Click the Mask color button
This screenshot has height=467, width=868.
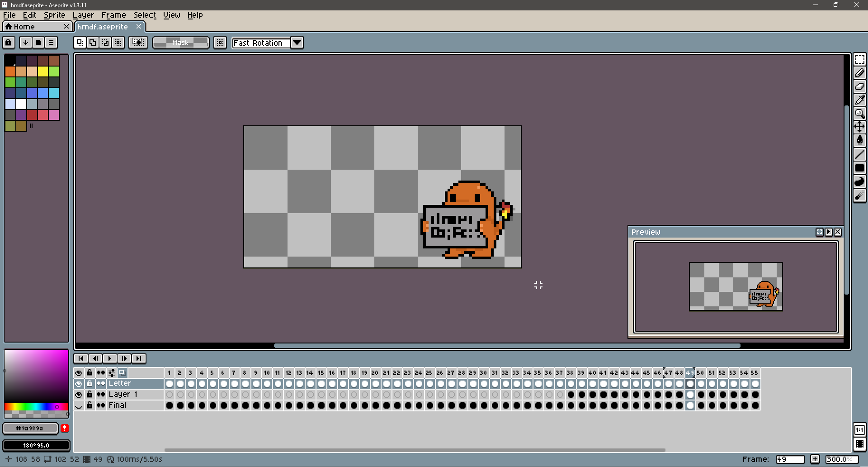[x=181, y=43]
